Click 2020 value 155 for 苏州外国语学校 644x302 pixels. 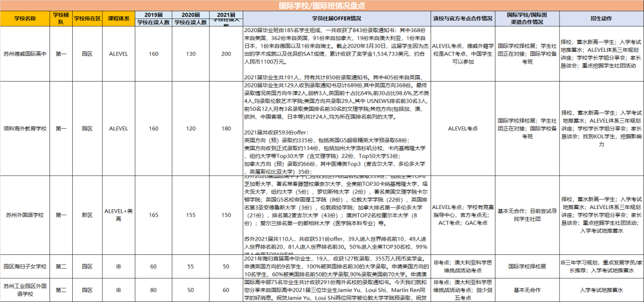coord(191,214)
